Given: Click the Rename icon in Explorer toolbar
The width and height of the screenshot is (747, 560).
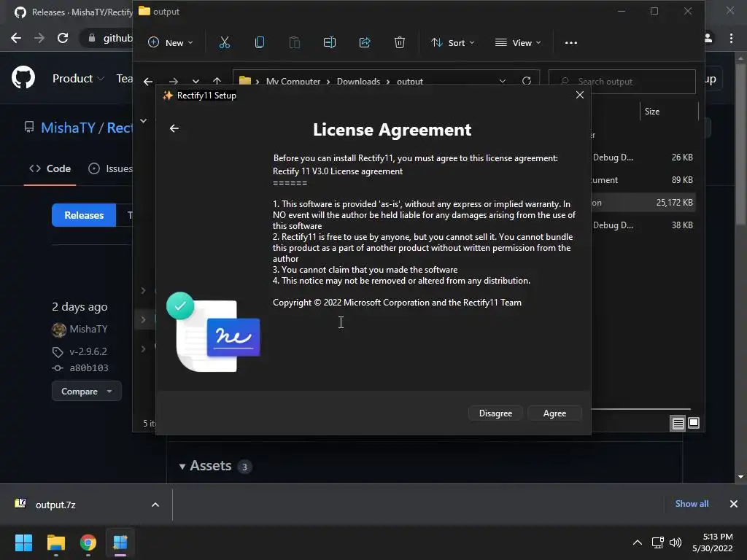Looking at the screenshot, I should pos(330,43).
